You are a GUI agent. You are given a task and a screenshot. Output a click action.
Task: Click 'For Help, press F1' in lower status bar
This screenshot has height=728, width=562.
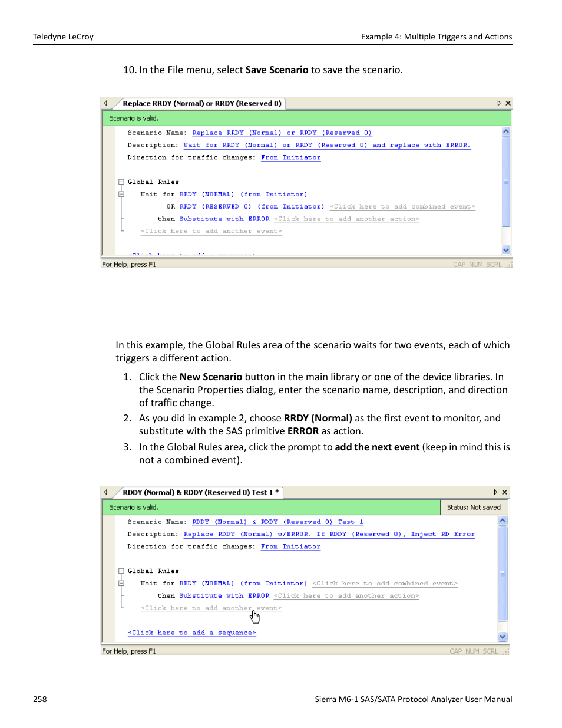129,651
